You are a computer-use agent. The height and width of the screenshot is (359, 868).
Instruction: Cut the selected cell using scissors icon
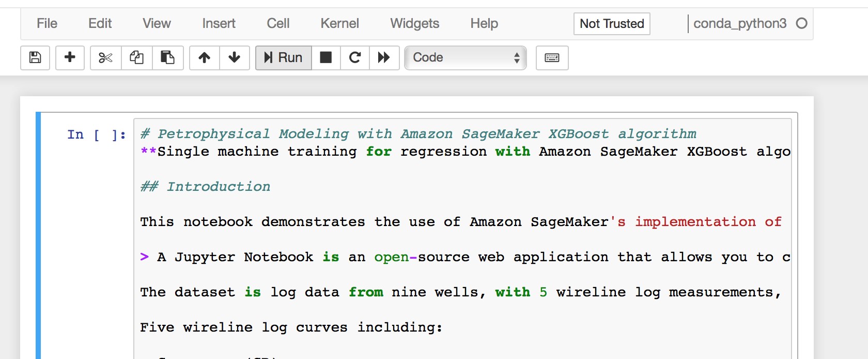click(x=105, y=58)
